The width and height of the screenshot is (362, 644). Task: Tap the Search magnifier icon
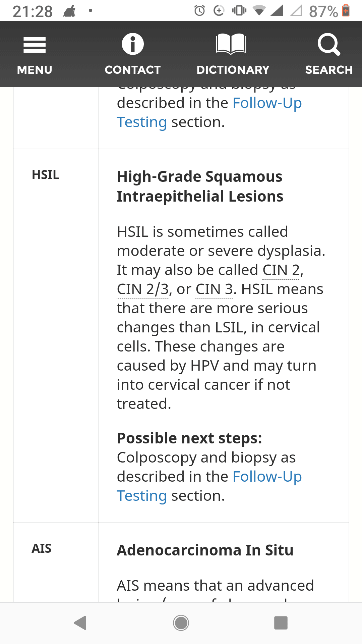pos(329,44)
